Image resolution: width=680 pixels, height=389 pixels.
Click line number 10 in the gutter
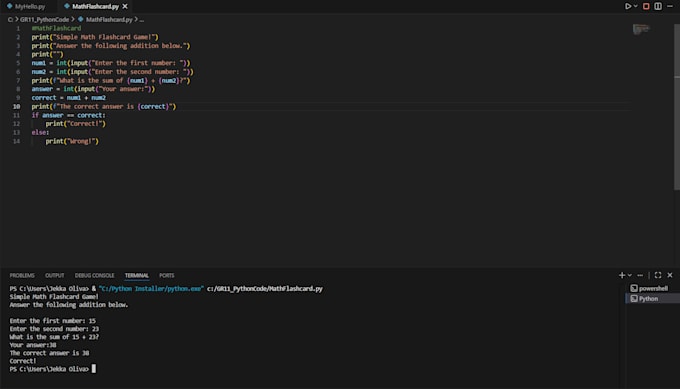click(16, 106)
